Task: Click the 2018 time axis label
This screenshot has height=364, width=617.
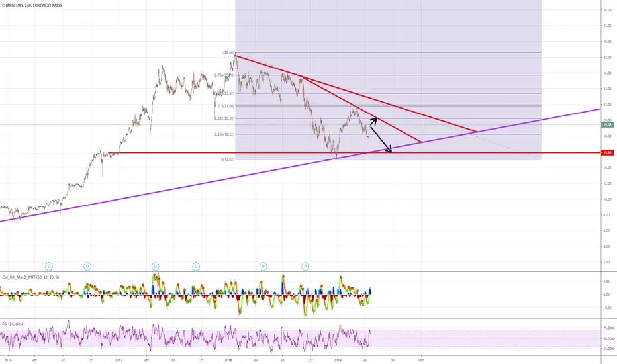Action: click(228, 360)
